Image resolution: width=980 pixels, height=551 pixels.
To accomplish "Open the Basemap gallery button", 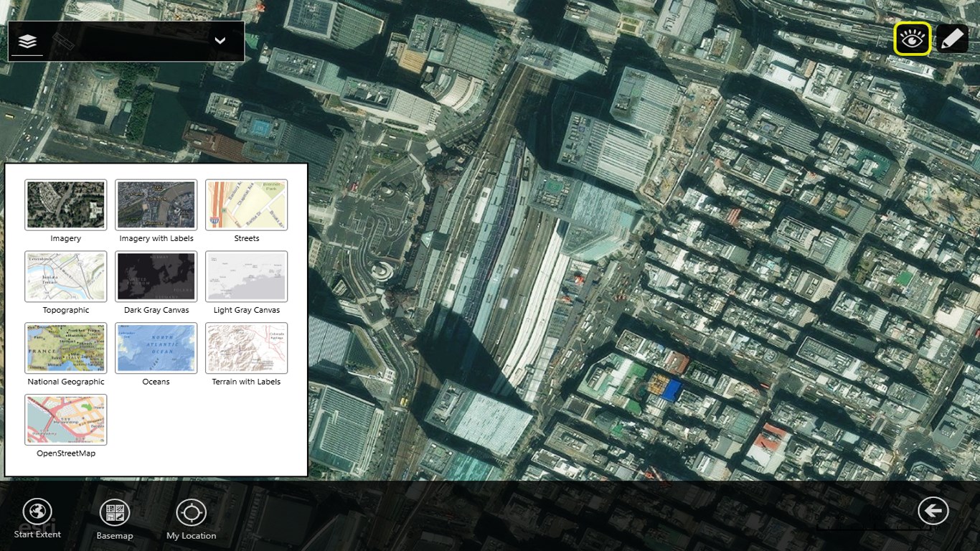I will (x=115, y=513).
